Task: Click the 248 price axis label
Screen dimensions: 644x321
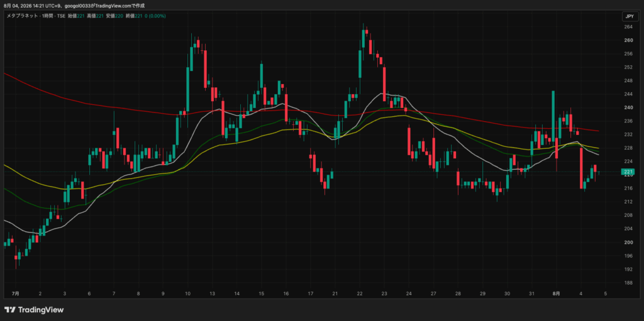Action: 628,81
